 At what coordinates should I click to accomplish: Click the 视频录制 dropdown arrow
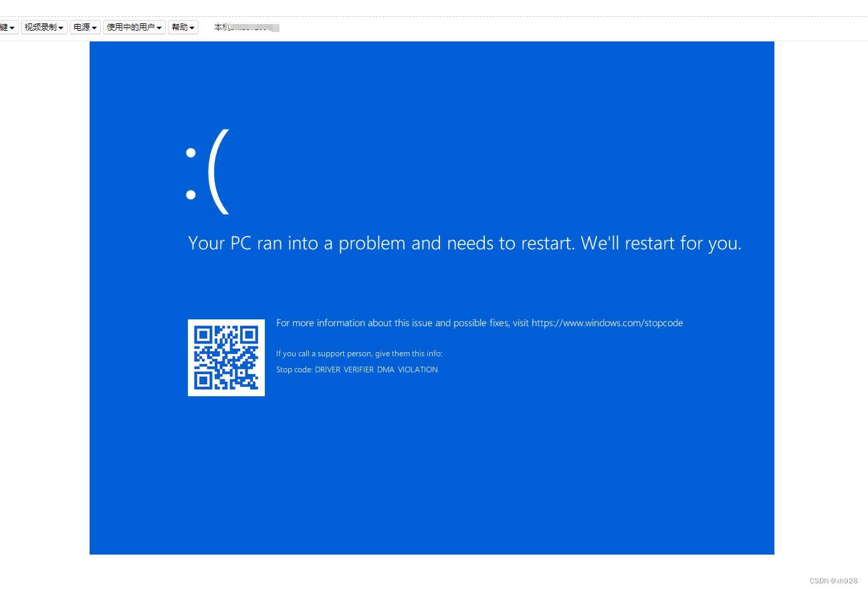(61, 27)
